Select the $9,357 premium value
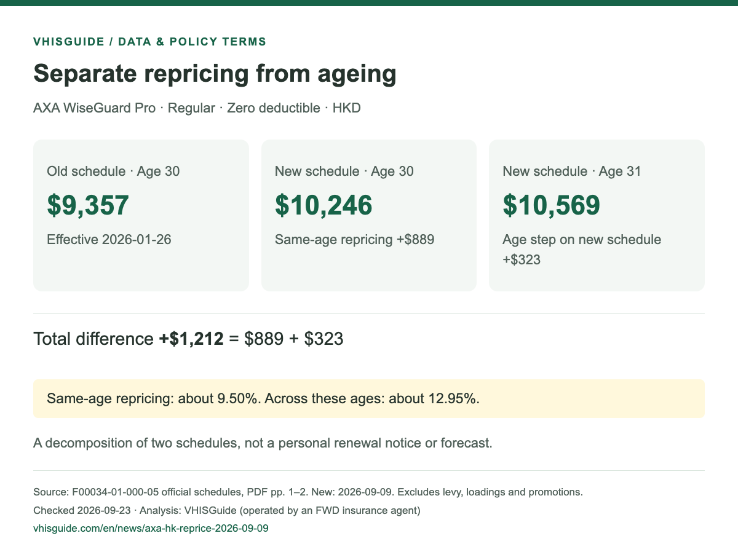Viewport: 738px width, 560px height. 88,205
